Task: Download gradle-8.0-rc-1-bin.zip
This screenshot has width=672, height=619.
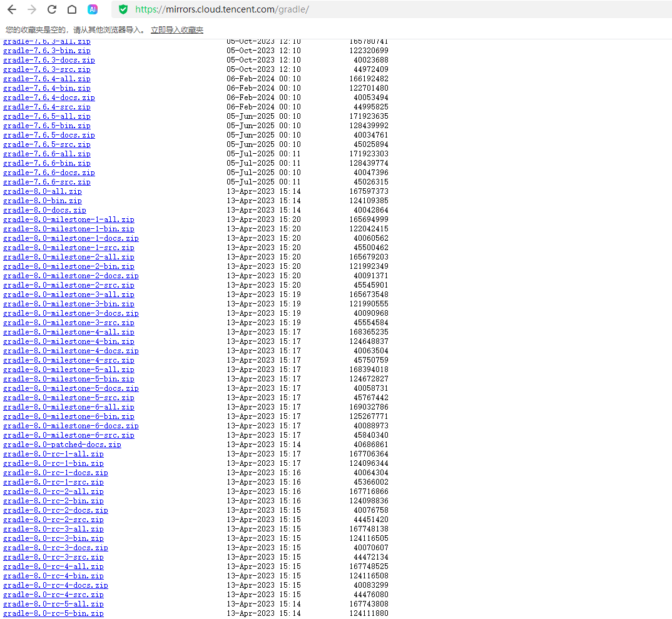Action: [x=53, y=464]
